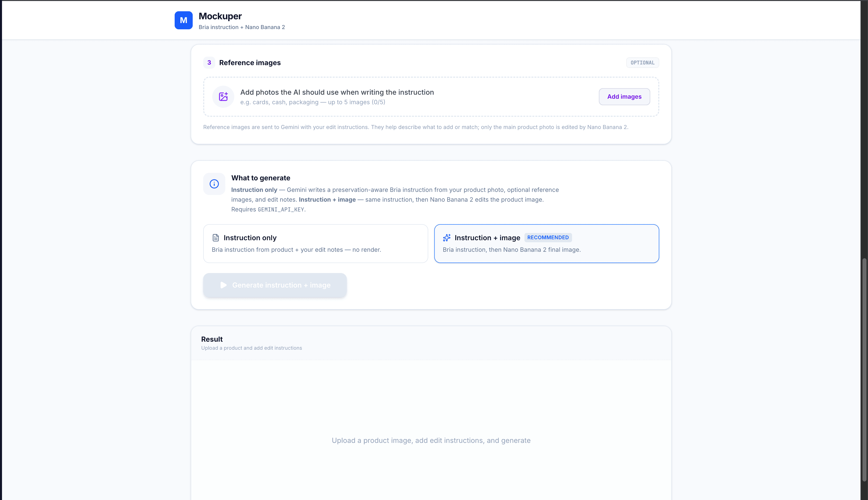
Task: Click the Reference images section heading
Action: 250,63
